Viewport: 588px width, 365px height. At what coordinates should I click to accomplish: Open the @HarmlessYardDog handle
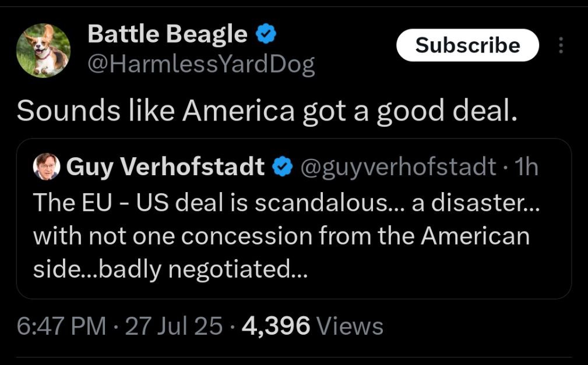pos(201,65)
